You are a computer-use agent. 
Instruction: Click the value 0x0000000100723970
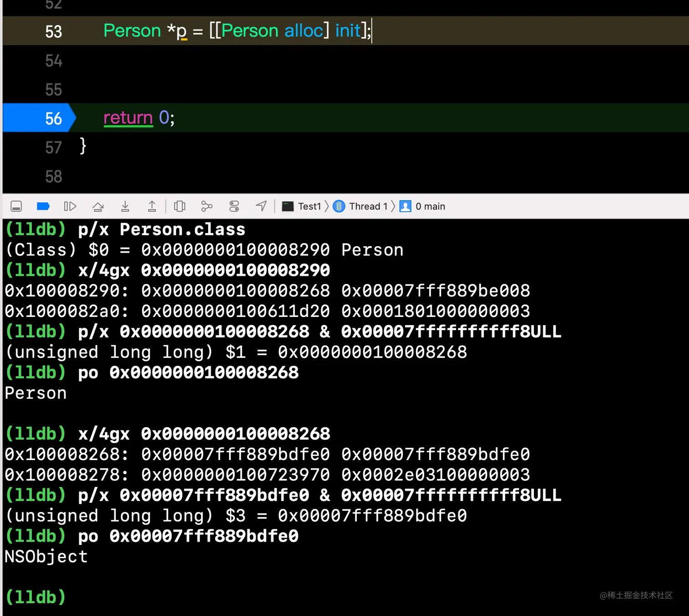[236, 475]
